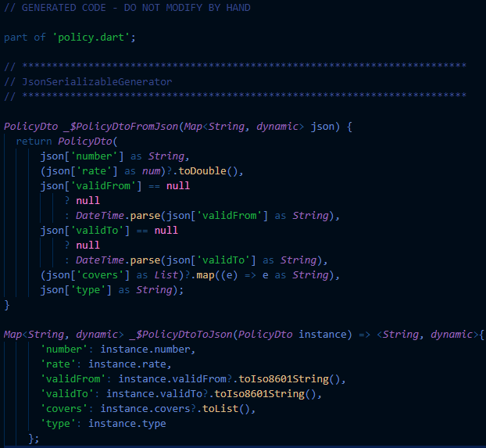The width and height of the screenshot is (486, 448).
Task: Click instance.validTo?.toIso8601String() call
Action: coord(212,394)
